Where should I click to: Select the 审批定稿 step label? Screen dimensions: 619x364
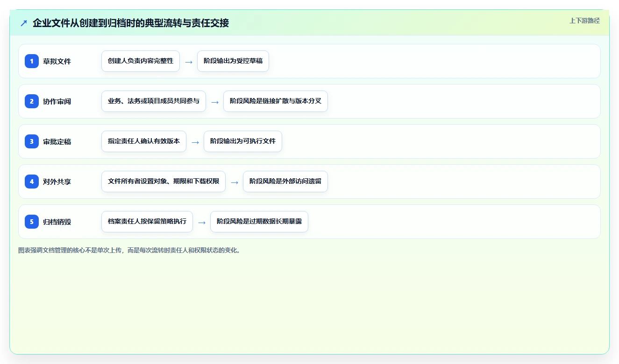(57, 141)
